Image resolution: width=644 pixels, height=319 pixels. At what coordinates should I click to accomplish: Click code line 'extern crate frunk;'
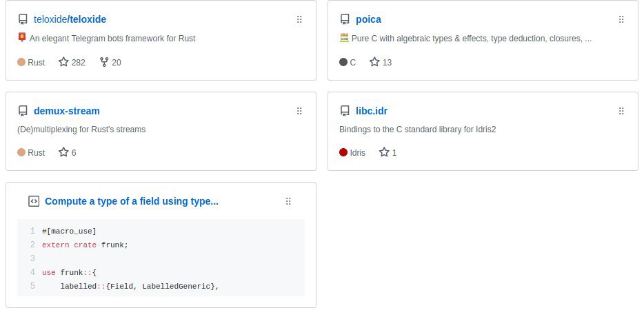[x=85, y=245]
